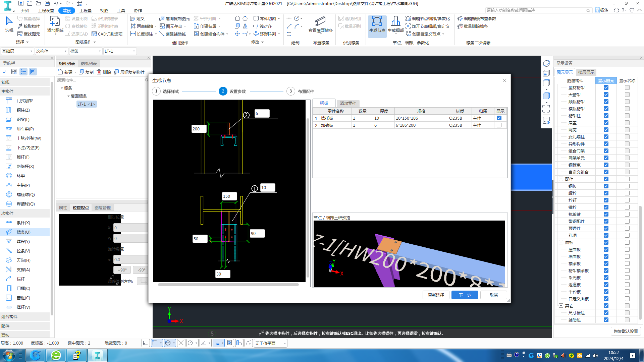Click the 布置屋面檩条 ribbon icon

point(320,24)
